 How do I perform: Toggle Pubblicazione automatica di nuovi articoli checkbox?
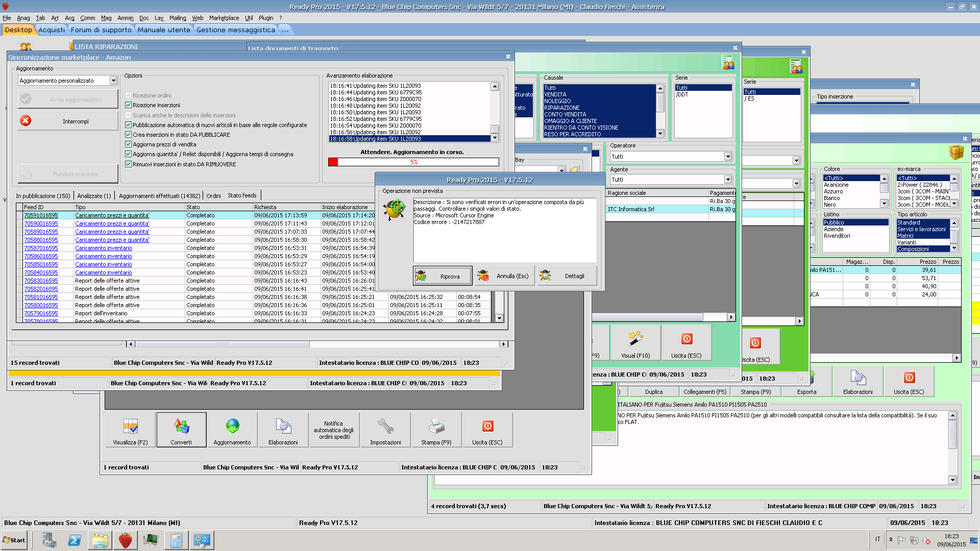click(129, 125)
